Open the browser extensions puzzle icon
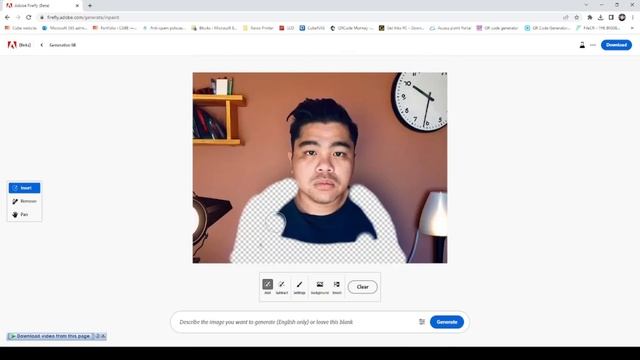Image resolution: width=640 pixels, height=360 pixels. (589, 17)
